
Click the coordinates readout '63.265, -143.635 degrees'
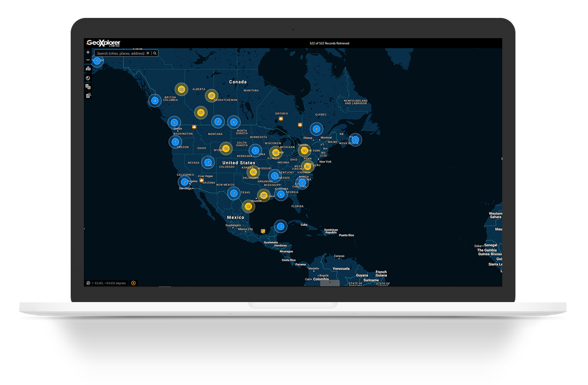click(110, 283)
